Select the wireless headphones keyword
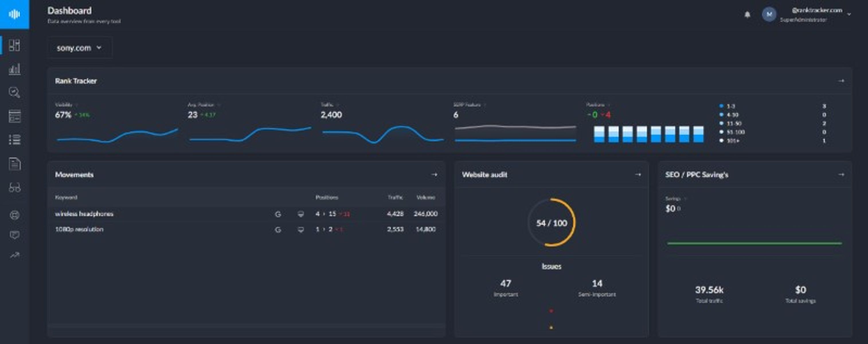Image resolution: width=868 pixels, height=344 pixels. pyautogui.click(x=84, y=214)
